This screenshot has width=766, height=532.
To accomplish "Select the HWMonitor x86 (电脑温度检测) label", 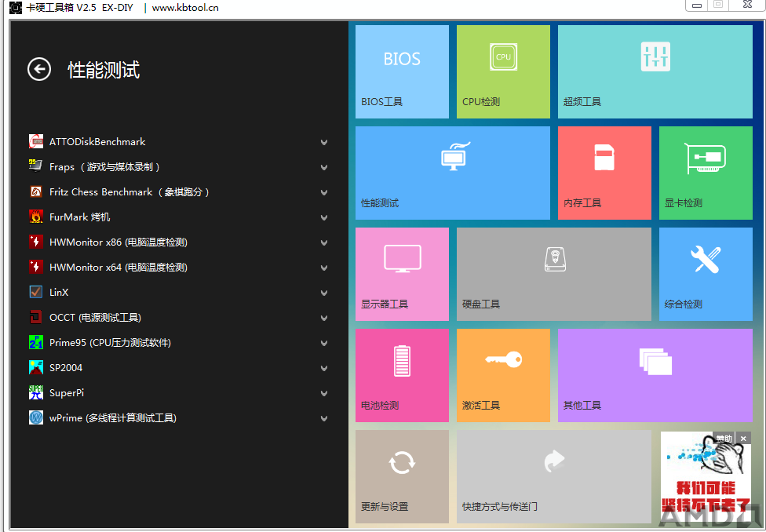I will coord(119,242).
